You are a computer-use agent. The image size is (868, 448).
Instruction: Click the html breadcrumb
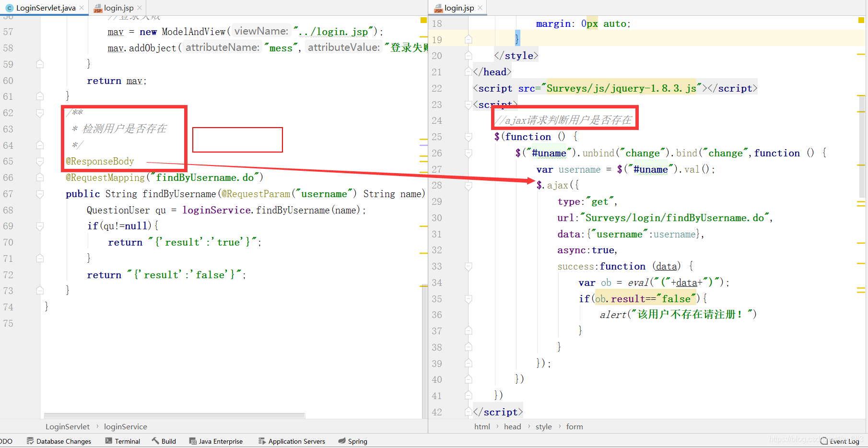tap(482, 426)
